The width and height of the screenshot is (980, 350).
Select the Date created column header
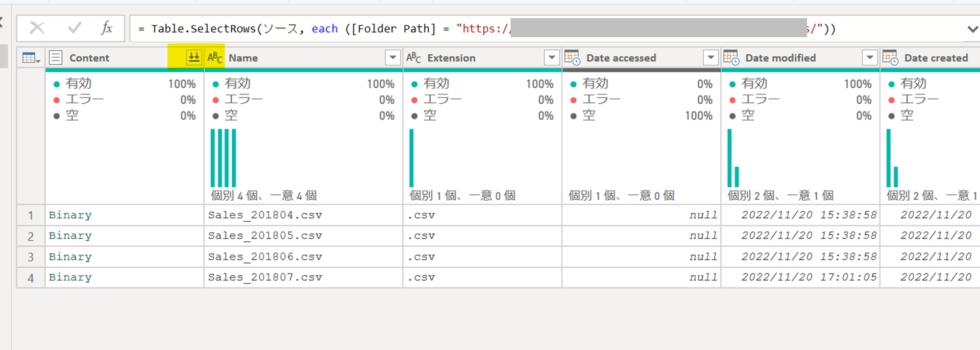[x=931, y=58]
